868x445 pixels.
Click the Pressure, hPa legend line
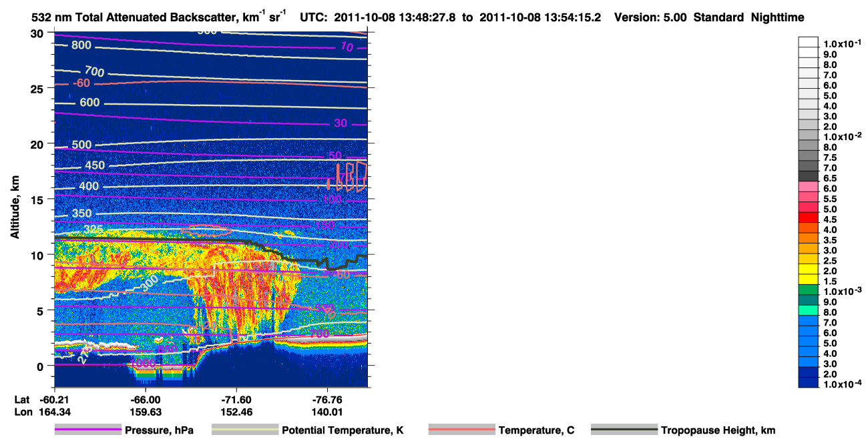pyautogui.click(x=88, y=430)
